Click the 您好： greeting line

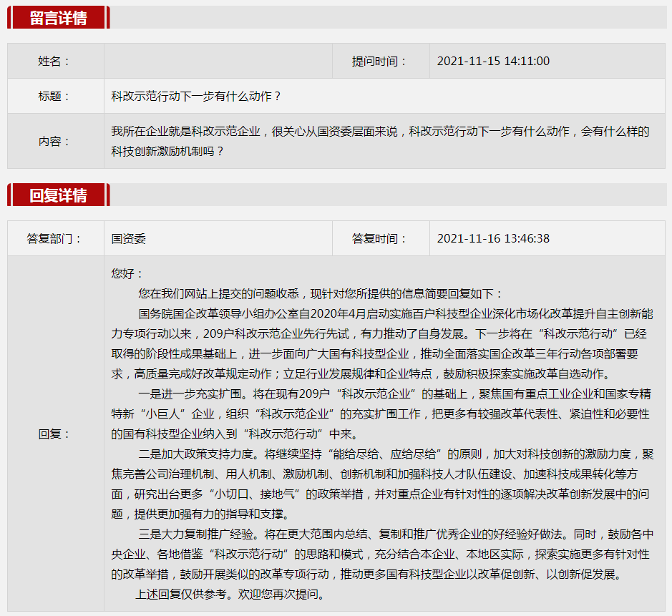point(127,274)
